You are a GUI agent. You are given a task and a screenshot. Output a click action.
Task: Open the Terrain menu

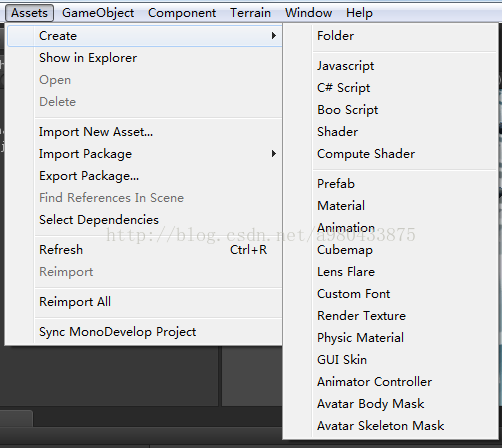[x=250, y=13]
